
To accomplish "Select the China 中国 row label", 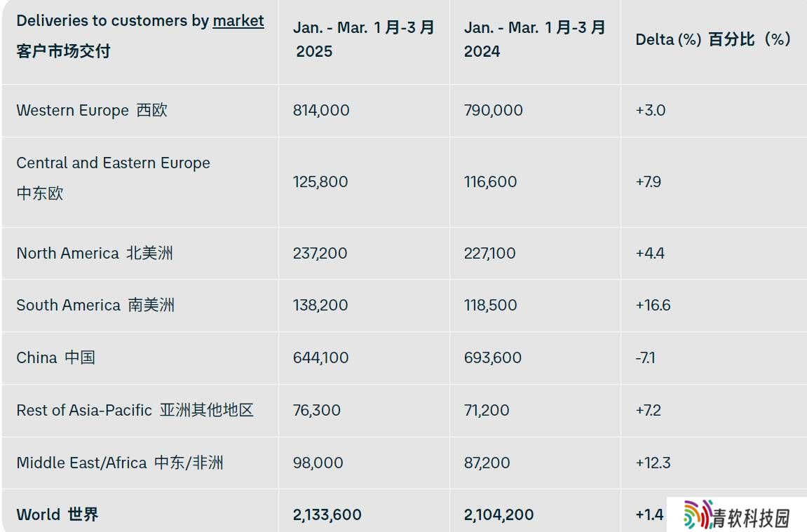I will tap(55, 357).
